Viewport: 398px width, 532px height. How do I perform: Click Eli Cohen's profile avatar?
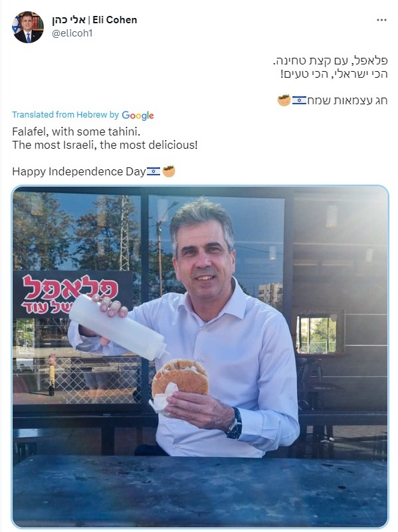pyautogui.click(x=28, y=27)
